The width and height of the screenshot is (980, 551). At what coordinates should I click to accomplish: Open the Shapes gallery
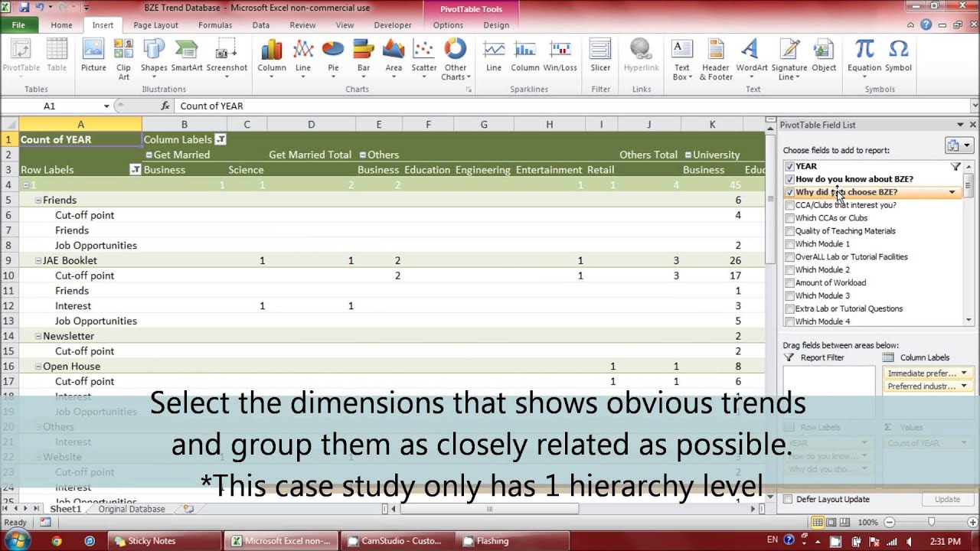coord(154,58)
